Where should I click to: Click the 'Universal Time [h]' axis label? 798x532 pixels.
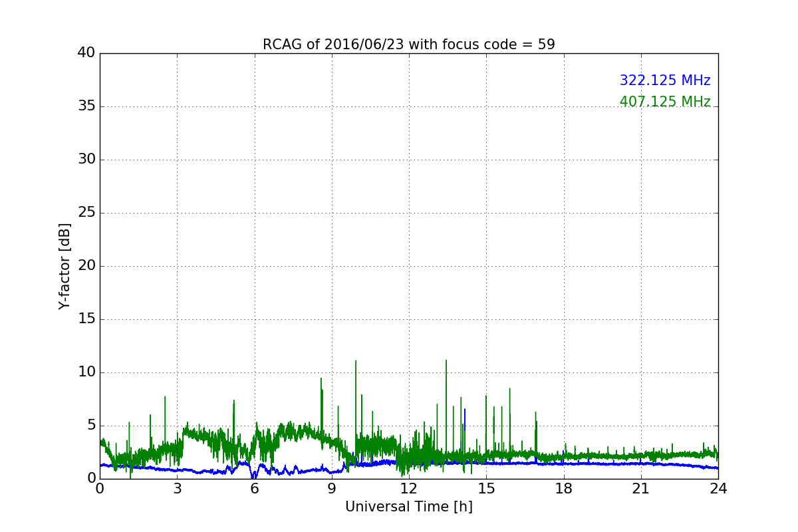point(409,507)
